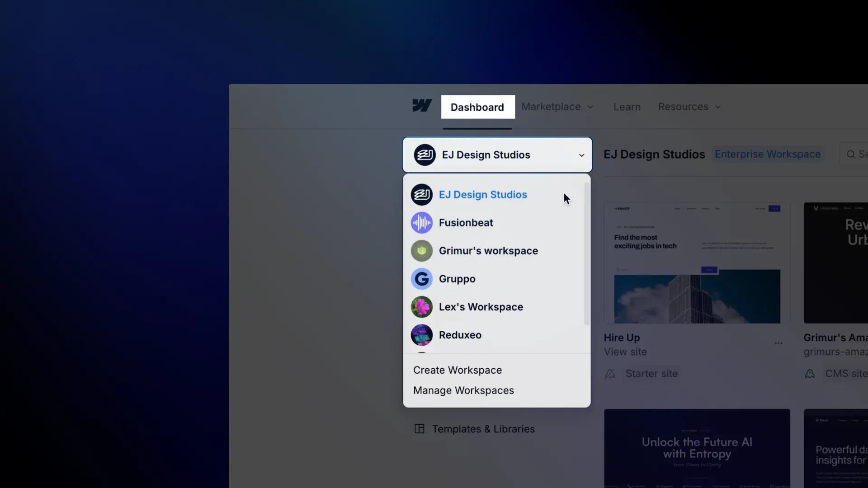Click Grimur's workspace icon

point(422,251)
